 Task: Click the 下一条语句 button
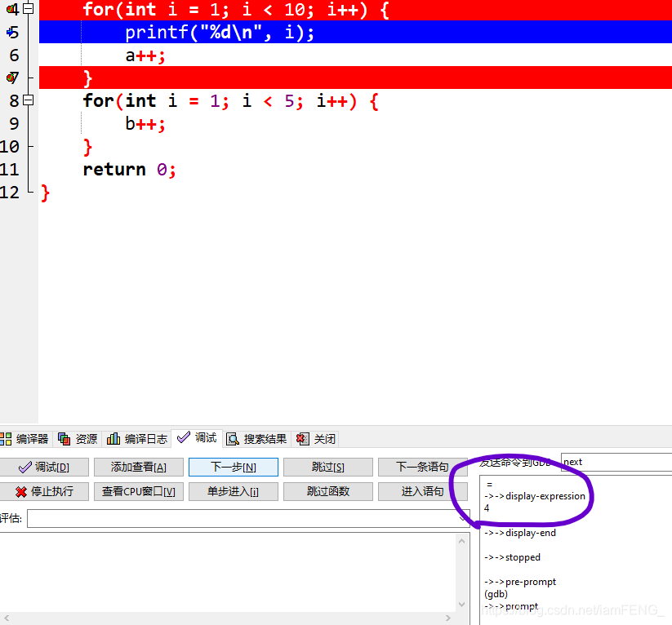(422, 467)
